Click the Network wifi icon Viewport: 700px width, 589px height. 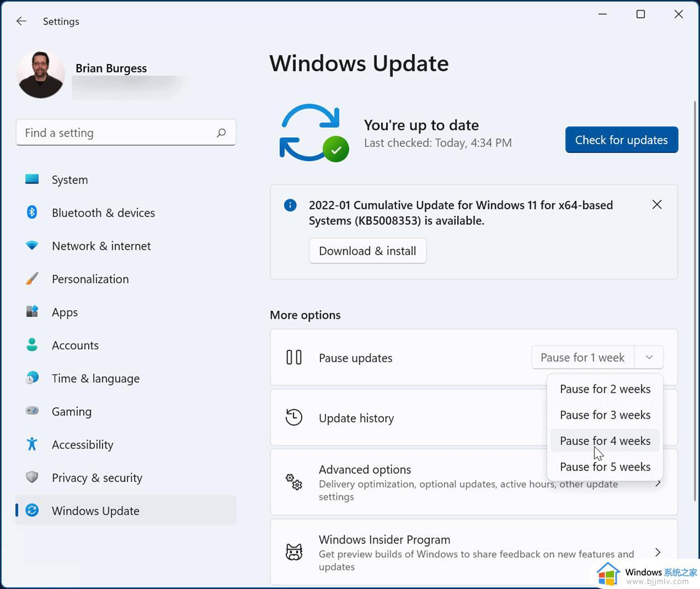pyautogui.click(x=32, y=246)
